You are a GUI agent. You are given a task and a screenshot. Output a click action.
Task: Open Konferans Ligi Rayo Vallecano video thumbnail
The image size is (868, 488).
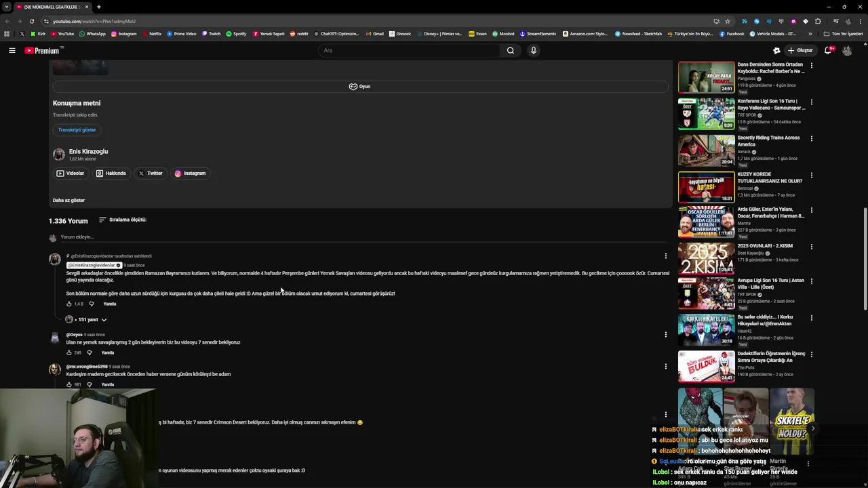[x=706, y=114]
